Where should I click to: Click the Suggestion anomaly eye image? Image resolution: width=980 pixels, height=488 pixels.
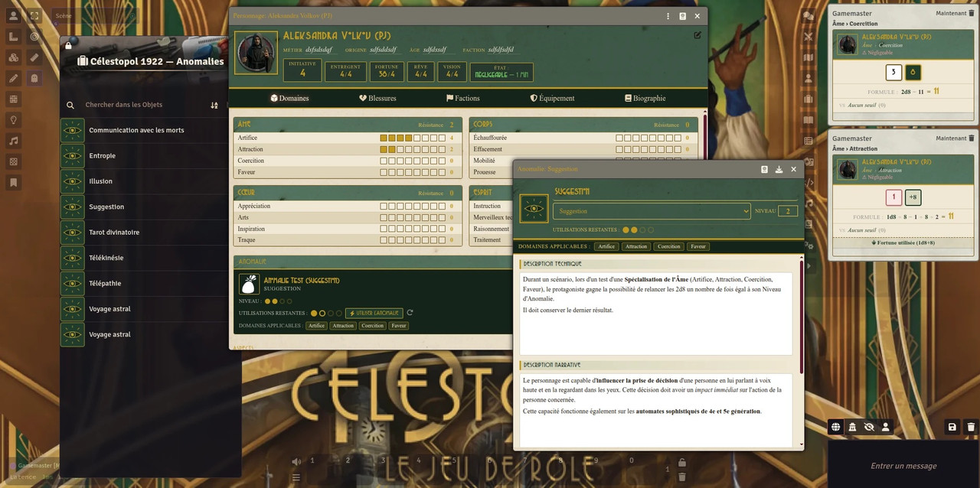coord(534,208)
